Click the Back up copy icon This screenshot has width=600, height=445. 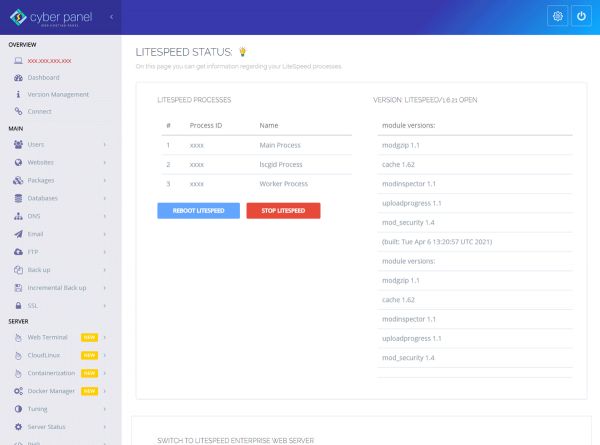click(18, 270)
